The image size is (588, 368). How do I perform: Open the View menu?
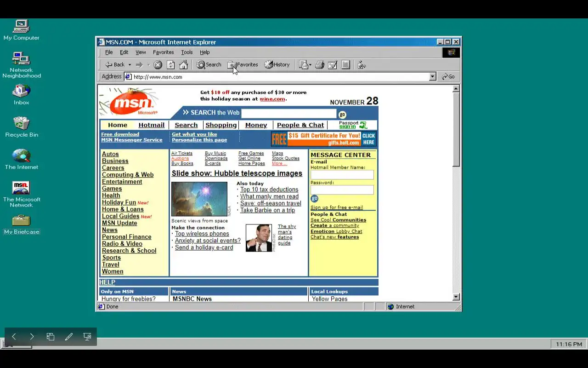141,52
